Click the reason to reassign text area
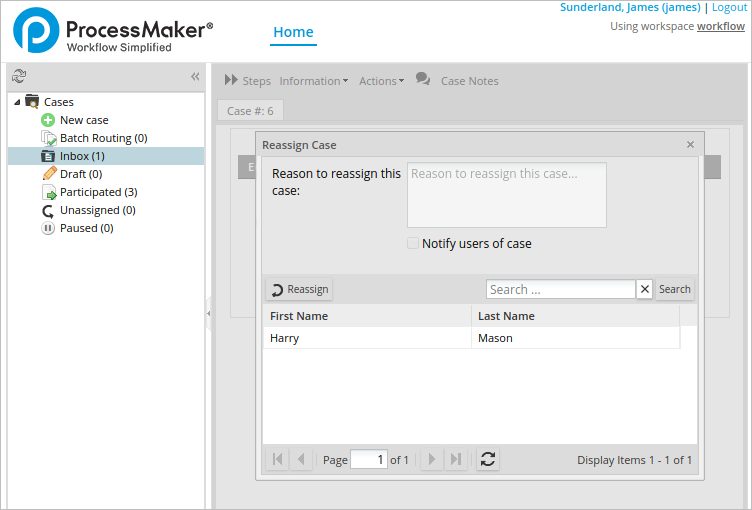 click(506, 195)
